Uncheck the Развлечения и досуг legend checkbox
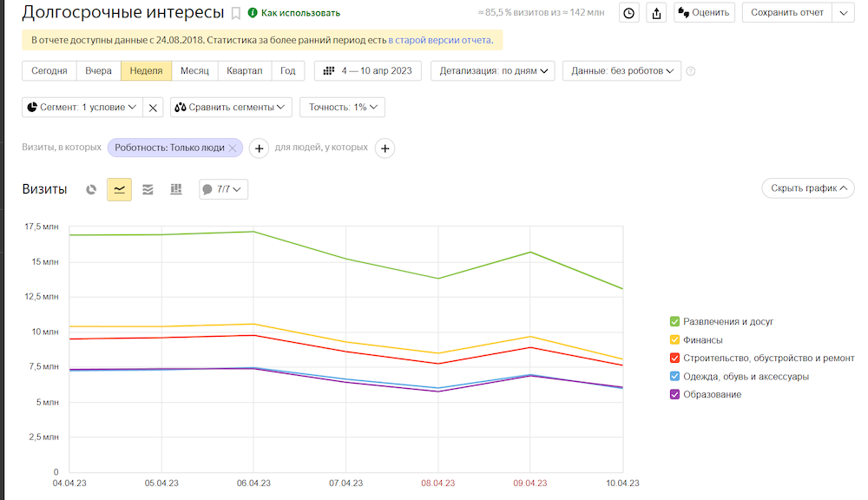 675,322
